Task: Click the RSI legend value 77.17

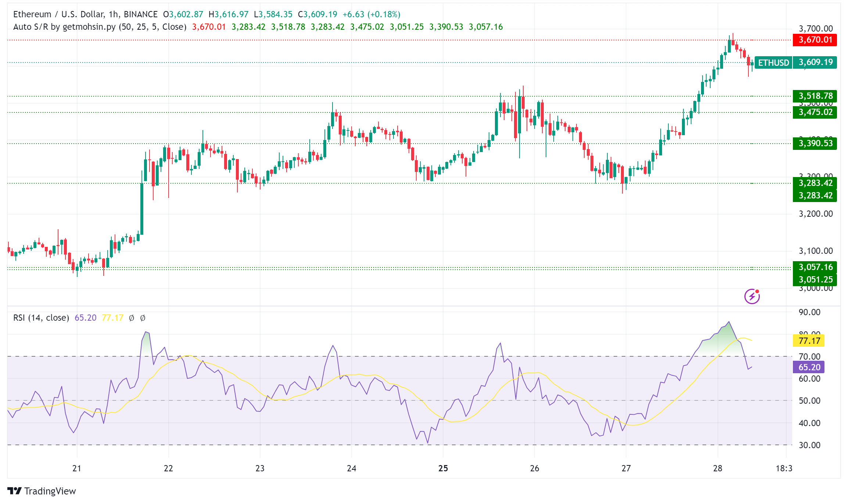Action: pyautogui.click(x=112, y=318)
